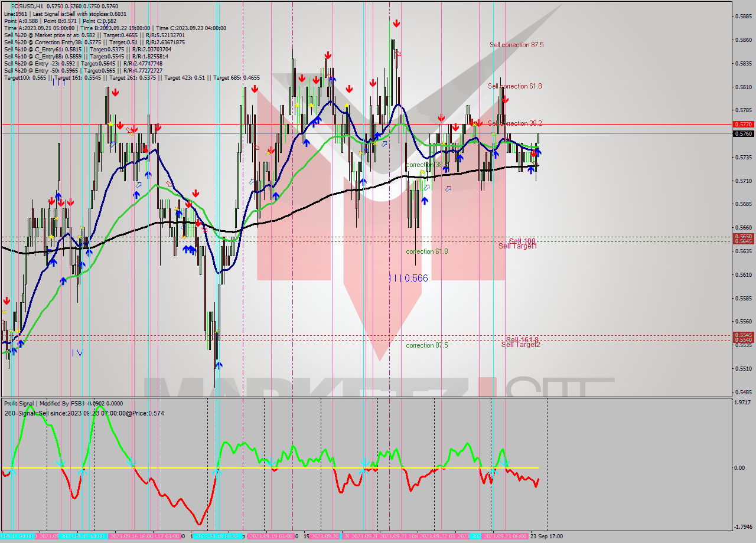Click the 0.5485 price scale value

tap(743, 392)
